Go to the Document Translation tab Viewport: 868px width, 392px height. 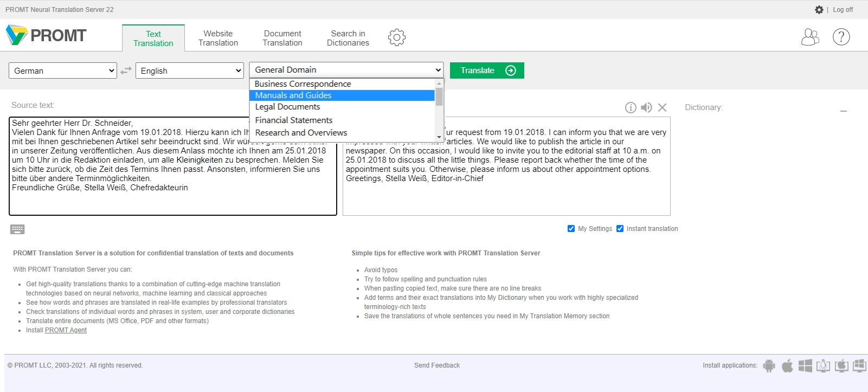coord(282,38)
